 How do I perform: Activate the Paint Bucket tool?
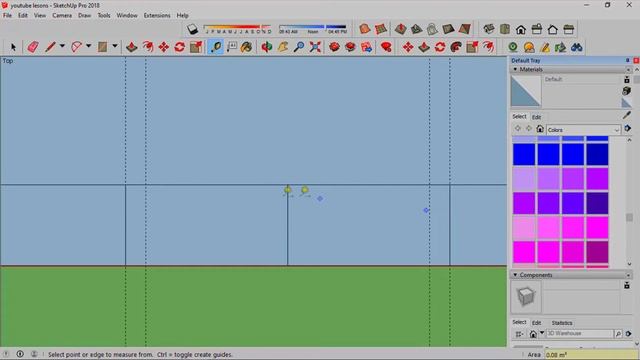pos(246,47)
